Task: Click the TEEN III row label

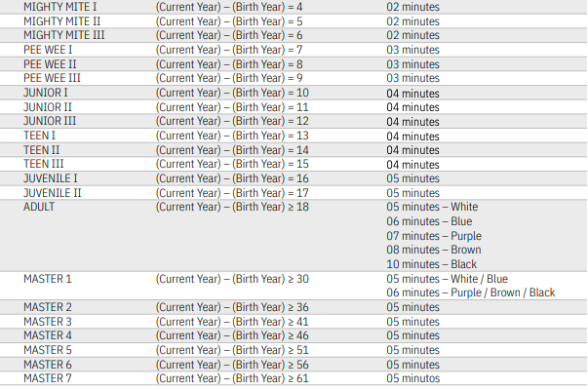Action: tap(43, 164)
